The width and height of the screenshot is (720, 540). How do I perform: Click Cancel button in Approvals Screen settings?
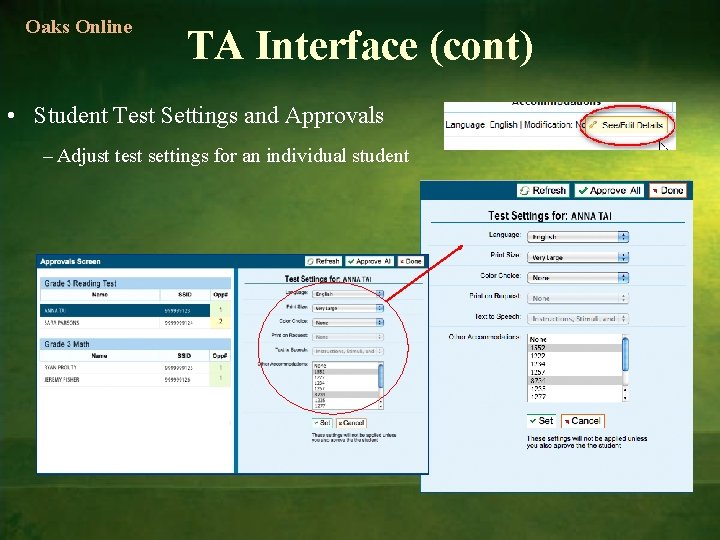[351, 423]
